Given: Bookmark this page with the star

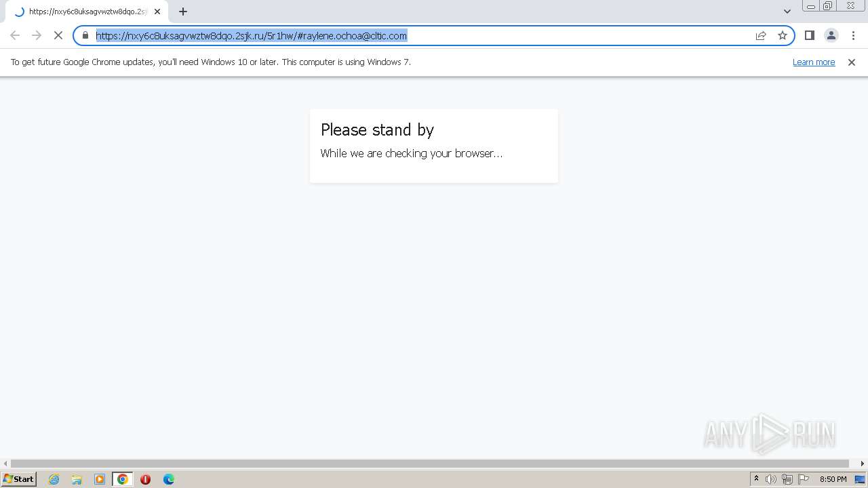Looking at the screenshot, I should coord(783,35).
